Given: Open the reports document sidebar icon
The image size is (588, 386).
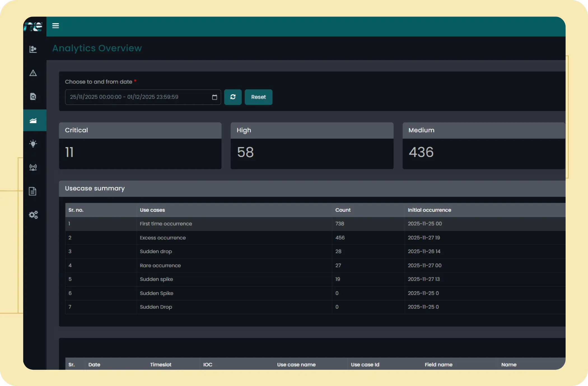Looking at the screenshot, I should (32, 191).
